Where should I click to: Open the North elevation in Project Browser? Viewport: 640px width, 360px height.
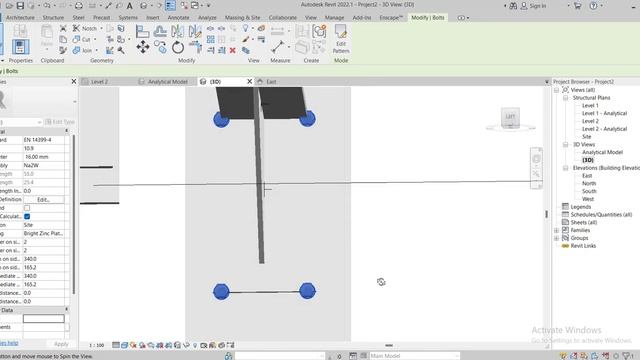[x=589, y=183]
